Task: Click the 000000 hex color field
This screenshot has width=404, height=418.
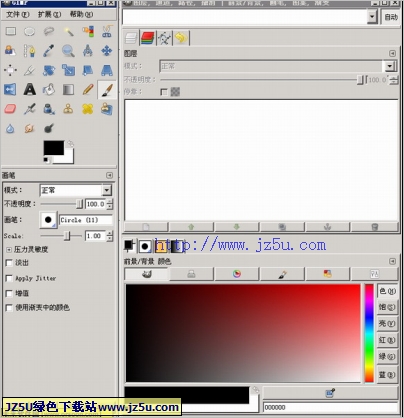Action: [331, 407]
